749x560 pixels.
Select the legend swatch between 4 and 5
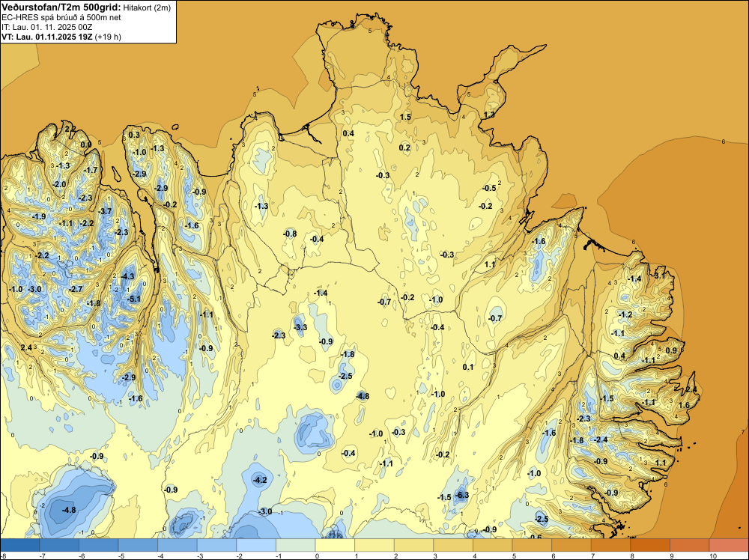493,545
